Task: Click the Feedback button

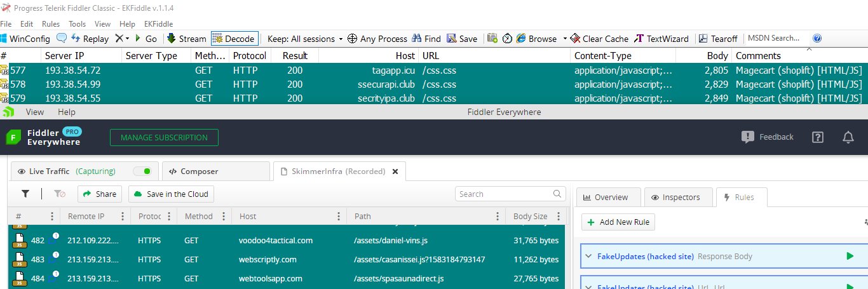Action: pyautogui.click(x=768, y=137)
